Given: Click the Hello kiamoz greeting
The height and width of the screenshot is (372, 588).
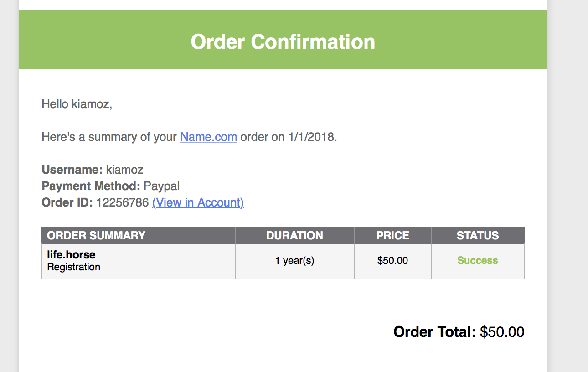Looking at the screenshot, I should point(77,104).
